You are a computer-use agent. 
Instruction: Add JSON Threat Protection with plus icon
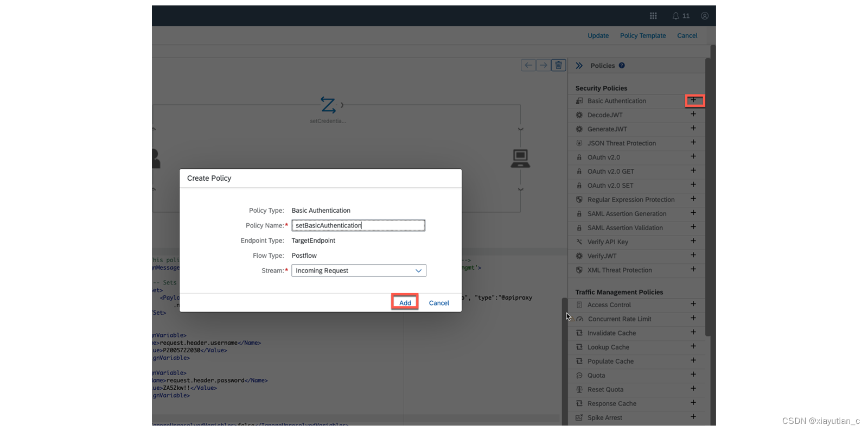693,142
